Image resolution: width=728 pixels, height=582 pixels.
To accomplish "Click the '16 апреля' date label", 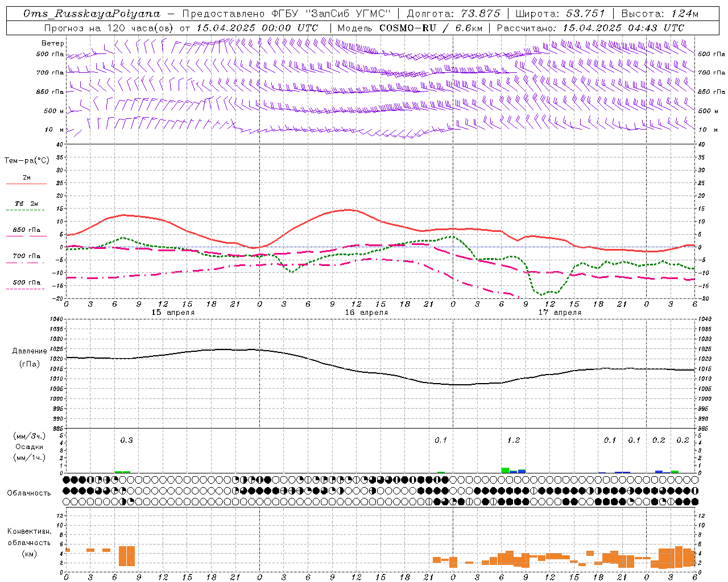I will coord(366,313).
